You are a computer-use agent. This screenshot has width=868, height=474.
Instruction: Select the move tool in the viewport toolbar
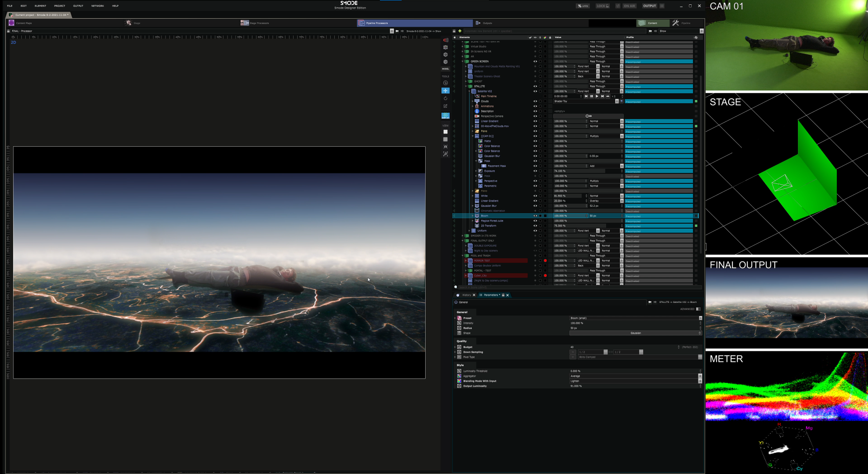point(446,91)
